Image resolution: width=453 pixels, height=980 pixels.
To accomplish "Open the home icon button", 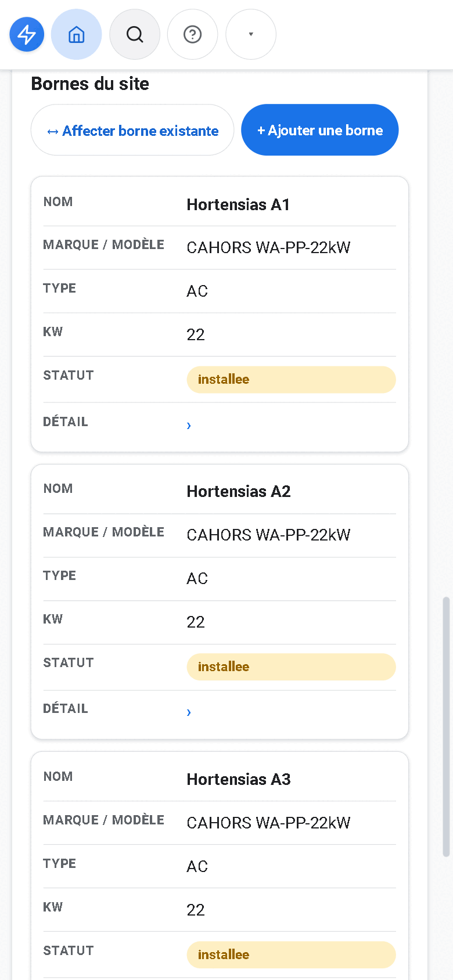I will click(77, 34).
